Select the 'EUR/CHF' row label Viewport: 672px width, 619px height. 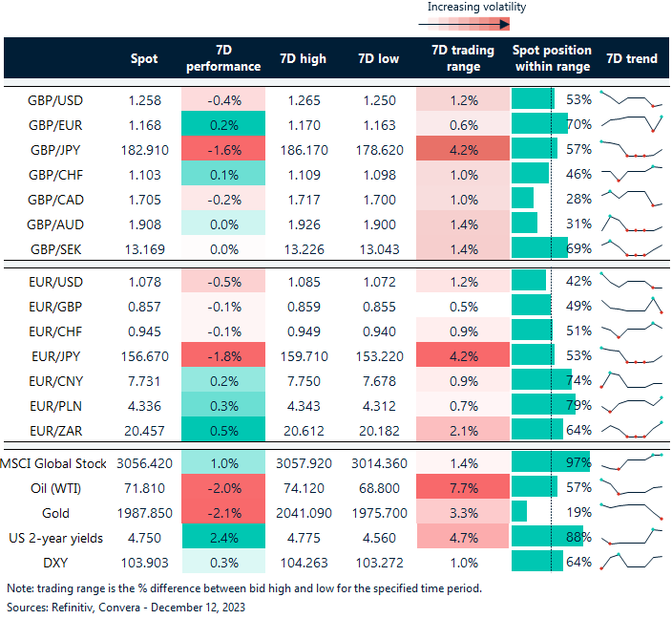[55, 331]
